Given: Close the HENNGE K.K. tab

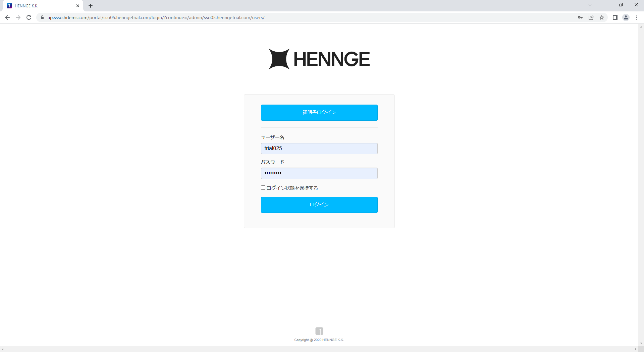Looking at the screenshot, I should 78,6.
